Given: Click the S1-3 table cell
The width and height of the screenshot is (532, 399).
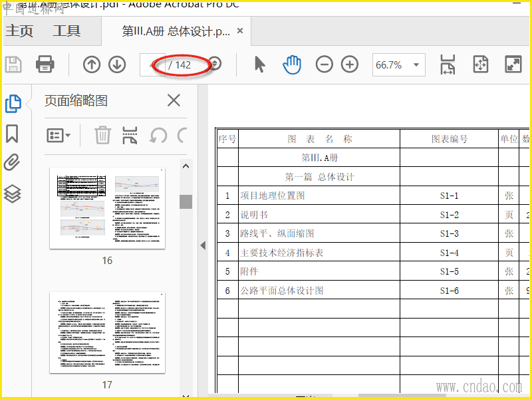Looking at the screenshot, I should tap(450, 233).
